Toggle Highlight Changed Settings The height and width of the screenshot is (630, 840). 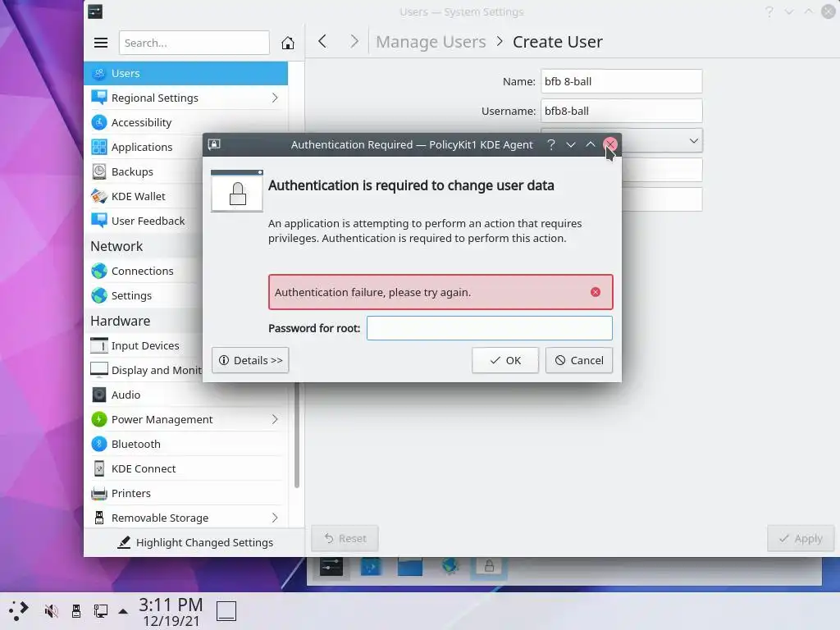195,543
